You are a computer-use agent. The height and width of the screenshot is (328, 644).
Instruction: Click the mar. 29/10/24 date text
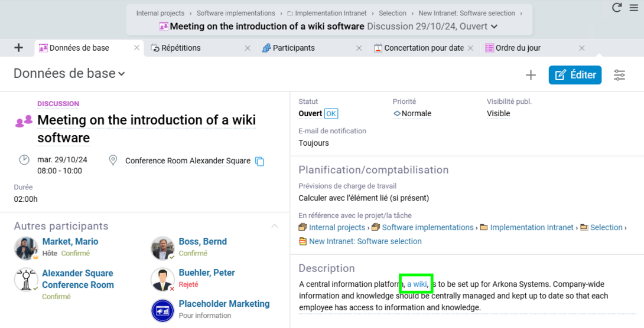[x=63, y=159]
